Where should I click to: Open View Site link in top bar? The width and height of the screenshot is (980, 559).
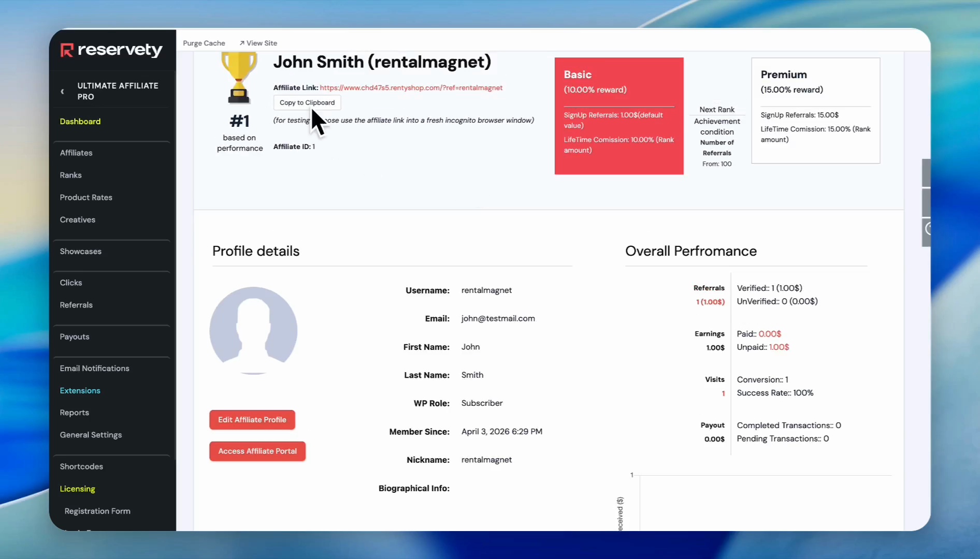coord(258,43)
